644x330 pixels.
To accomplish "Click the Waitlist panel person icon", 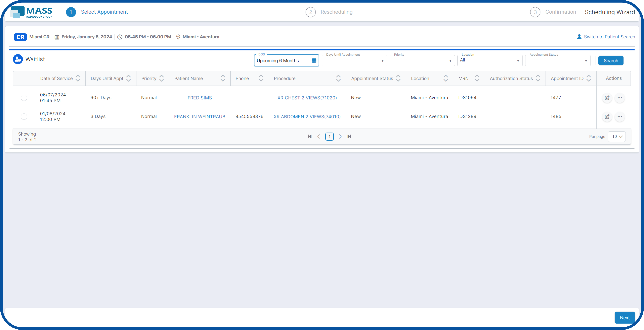I will point(18,59).
